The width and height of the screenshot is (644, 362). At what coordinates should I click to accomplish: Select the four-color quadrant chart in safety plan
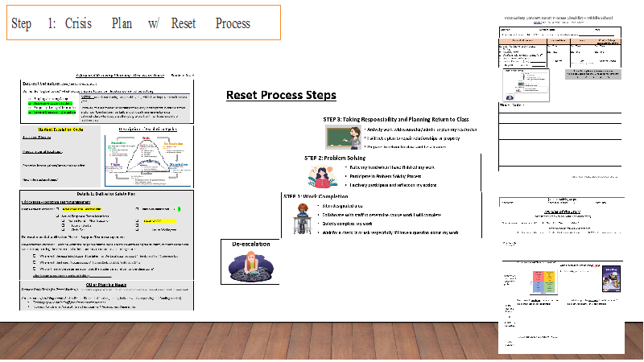point(544,282)
